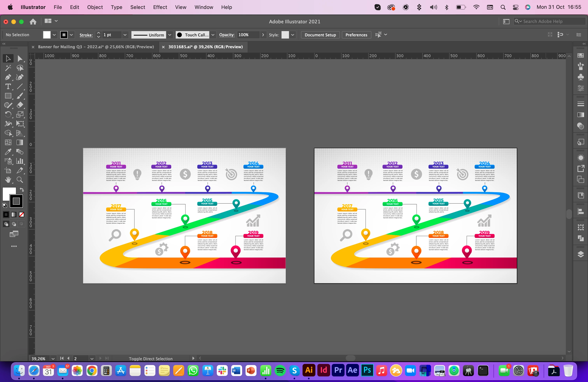Select the Eyedropper tool
Screen dimensions: 588x382
pos(8,152)
